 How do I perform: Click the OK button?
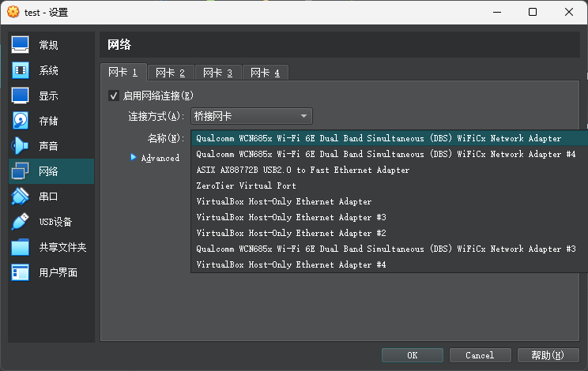tap(412, 355)
